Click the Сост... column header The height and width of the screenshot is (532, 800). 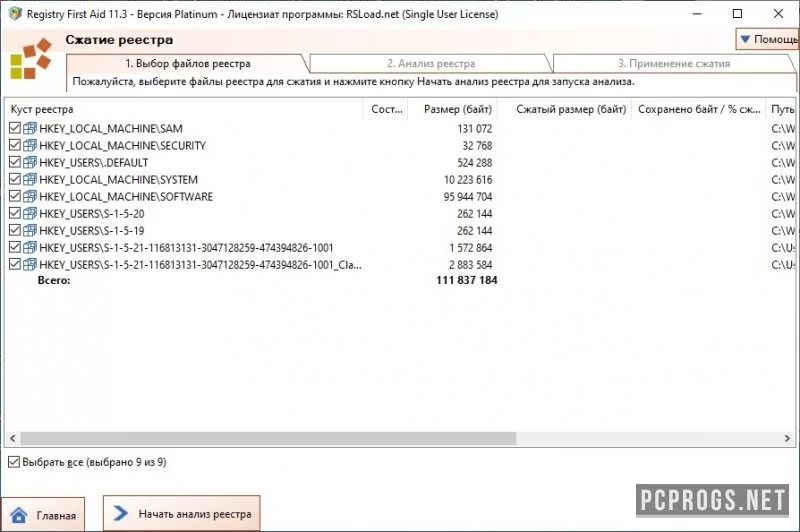pyautogui.click(x=386, y=109)
